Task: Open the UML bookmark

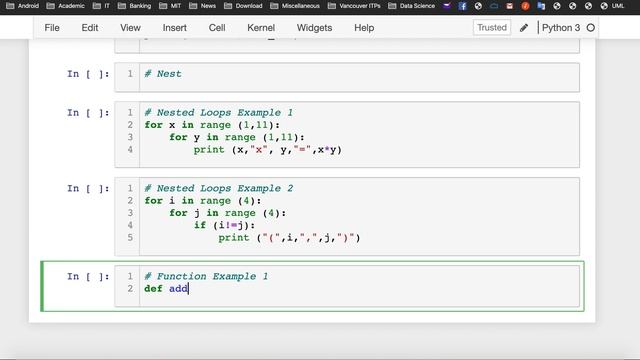Action: (x=613, y=6)
